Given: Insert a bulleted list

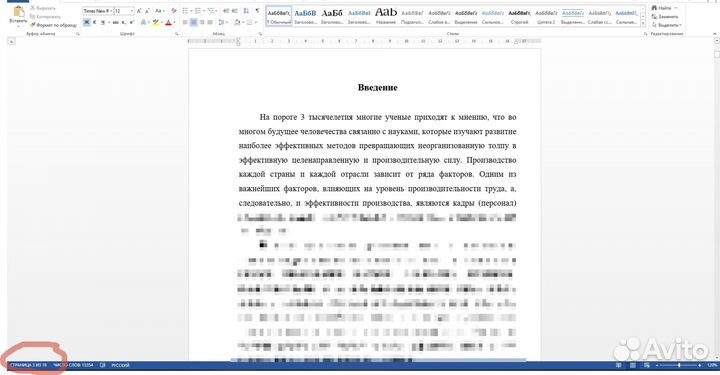Looking at the screenshot, I should (x=186, y=11).
